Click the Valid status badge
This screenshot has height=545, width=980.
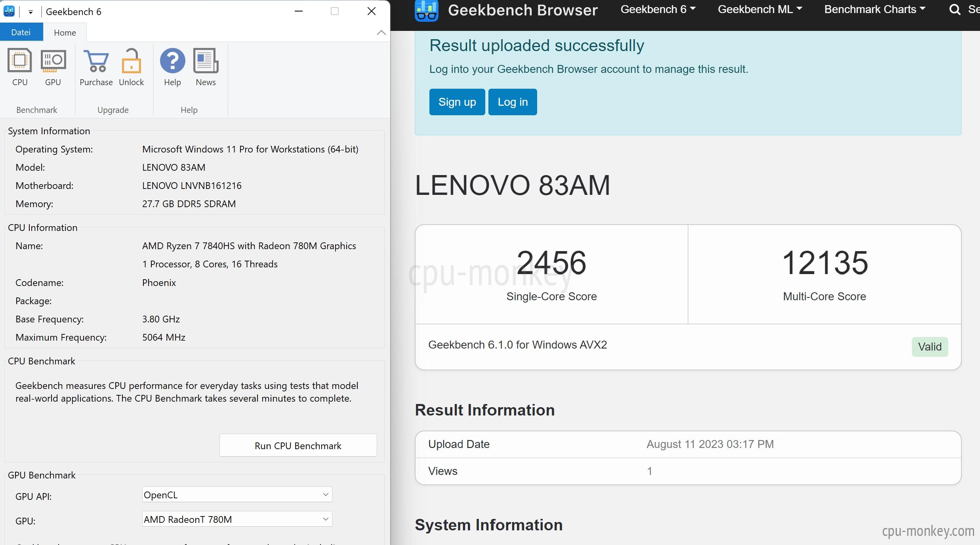[x=930, y=347]
